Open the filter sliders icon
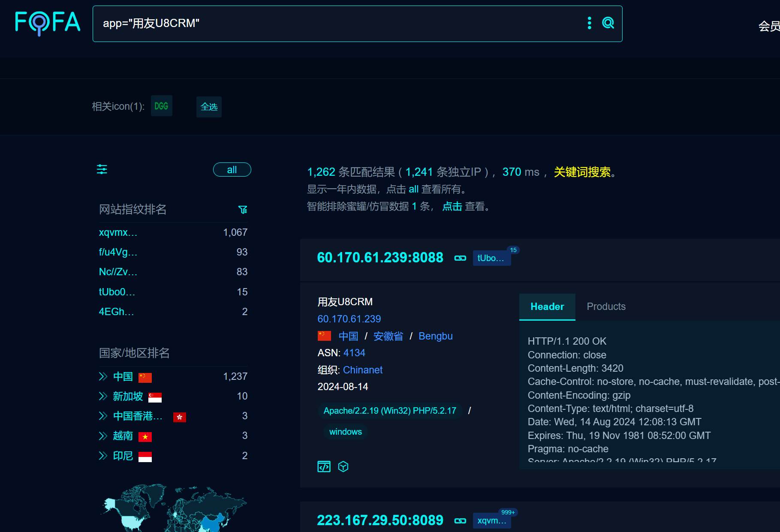Screen dimensions: 780x532 (x=102, y=169)
